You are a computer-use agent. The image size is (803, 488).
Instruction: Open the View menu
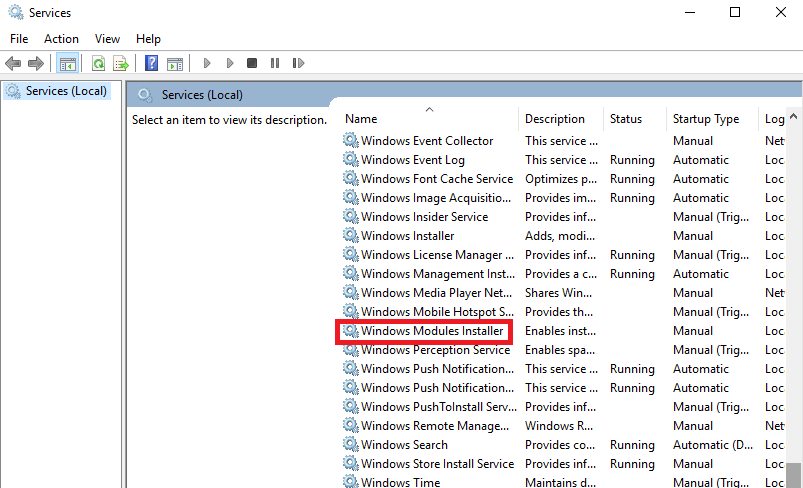[x=107, y=39]
